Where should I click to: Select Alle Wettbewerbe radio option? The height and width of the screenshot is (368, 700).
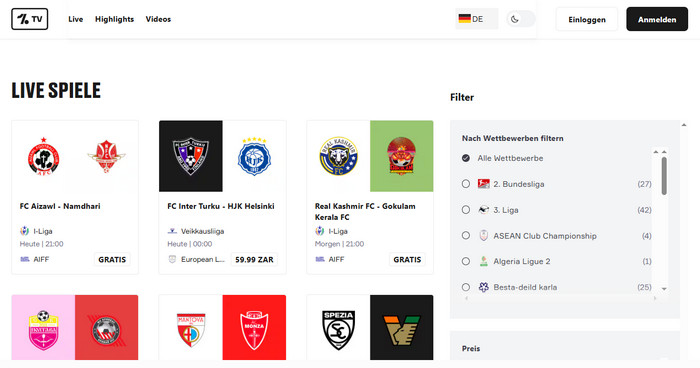point(466,158)
